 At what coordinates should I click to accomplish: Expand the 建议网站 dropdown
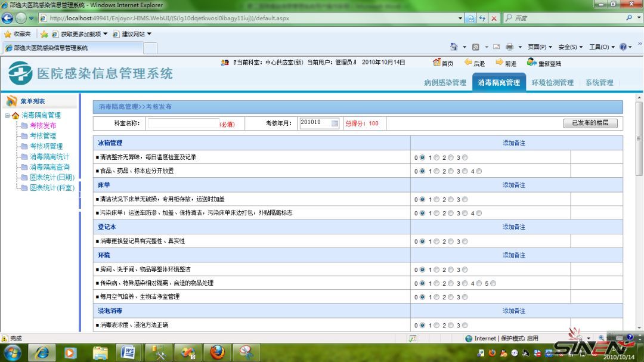[x=149, y=33]
